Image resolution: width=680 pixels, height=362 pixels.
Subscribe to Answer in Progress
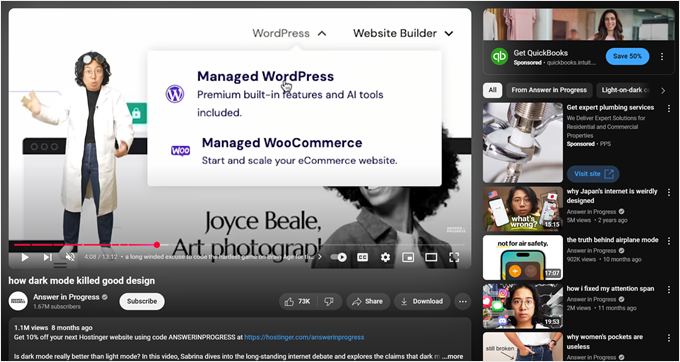click(x=142, y=301)
